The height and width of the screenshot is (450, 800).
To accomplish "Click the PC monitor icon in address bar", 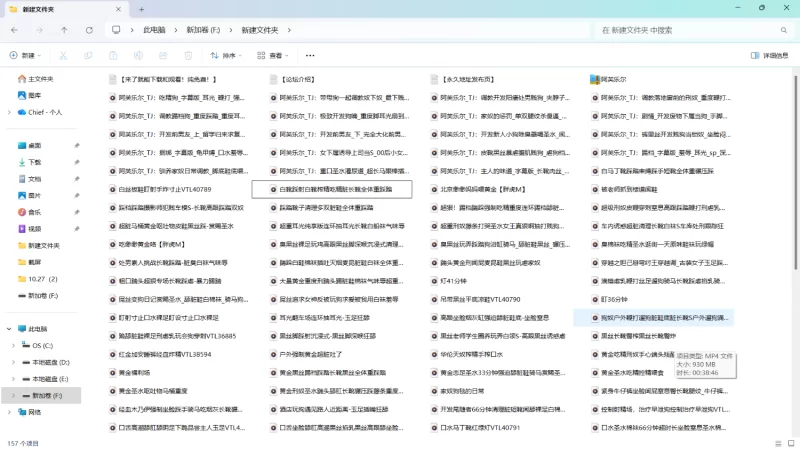I will 116,30.
